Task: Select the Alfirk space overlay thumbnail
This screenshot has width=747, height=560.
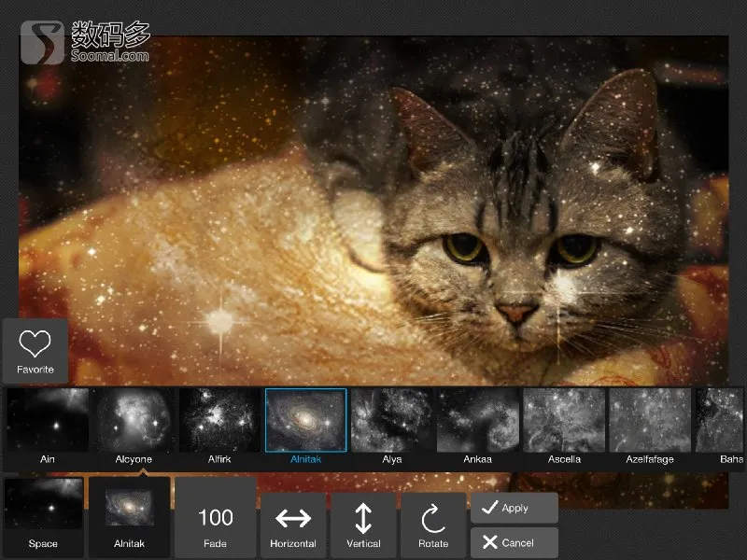Action: point(219,420)
